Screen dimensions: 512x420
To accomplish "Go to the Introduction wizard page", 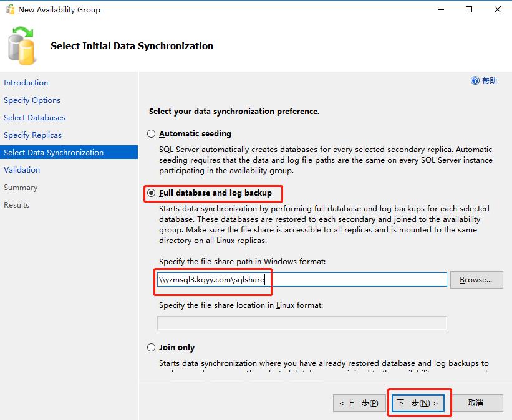I will pyautogui.click(x=26, y=83).
